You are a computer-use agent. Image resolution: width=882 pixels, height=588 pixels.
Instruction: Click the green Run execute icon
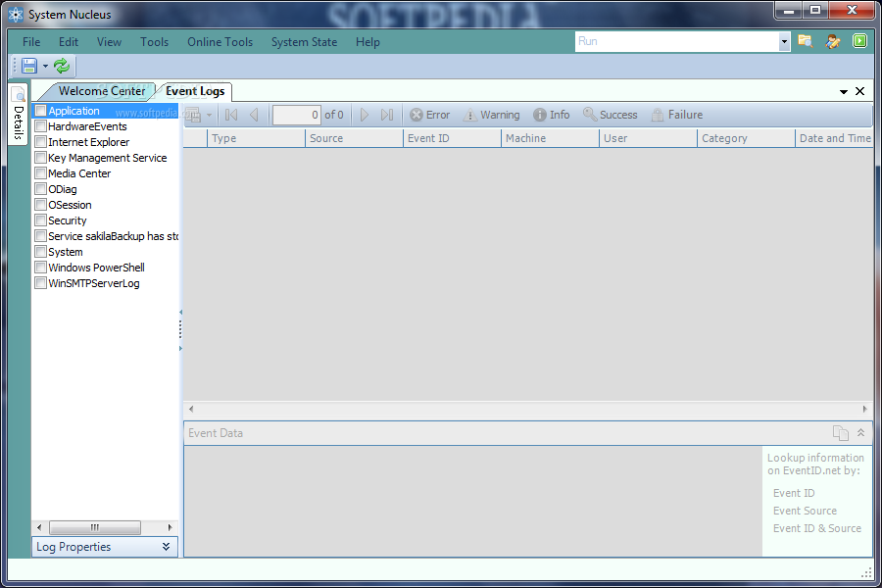pyautogui.click(x=859, y=41)
